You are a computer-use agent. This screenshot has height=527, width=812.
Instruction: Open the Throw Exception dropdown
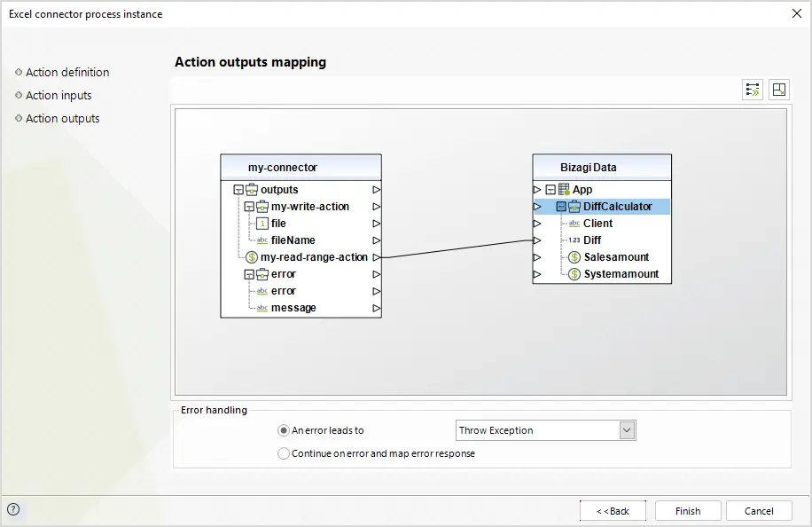627,430
